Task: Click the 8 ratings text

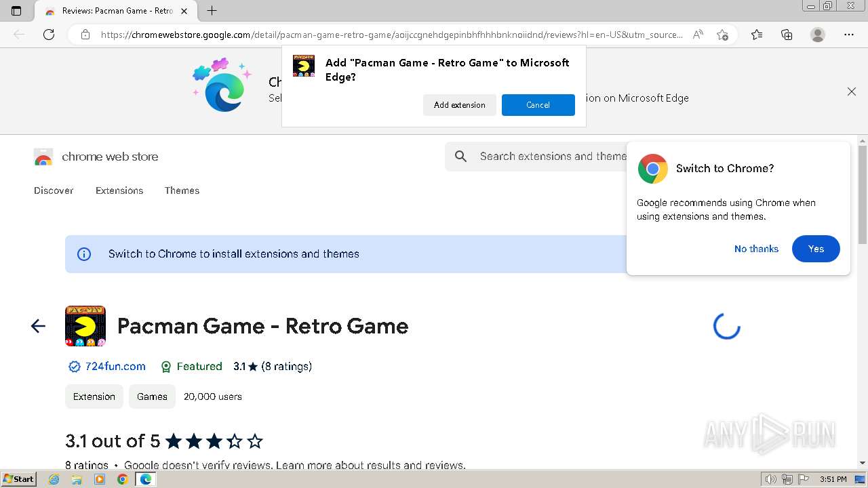Action: click(x=287, y=367)
